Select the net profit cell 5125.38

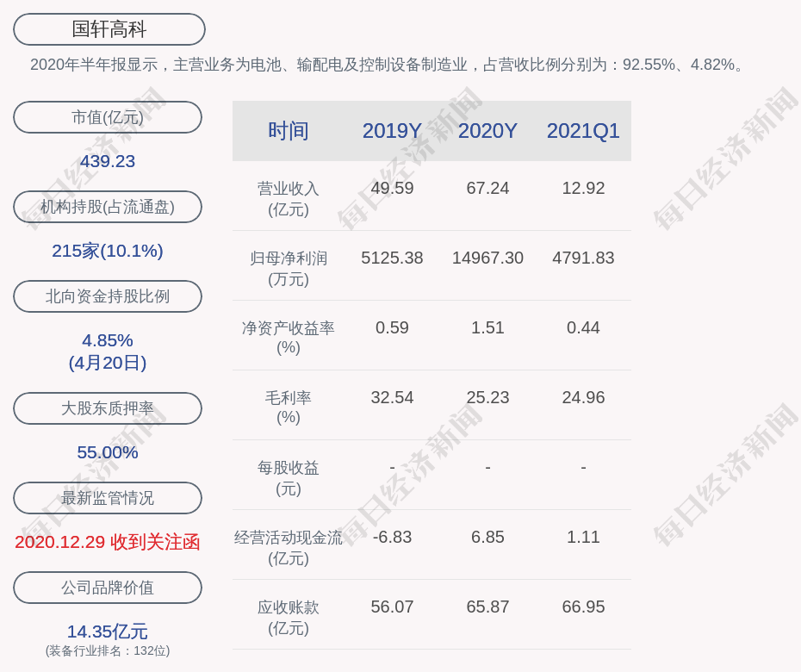tap(392, 258)
